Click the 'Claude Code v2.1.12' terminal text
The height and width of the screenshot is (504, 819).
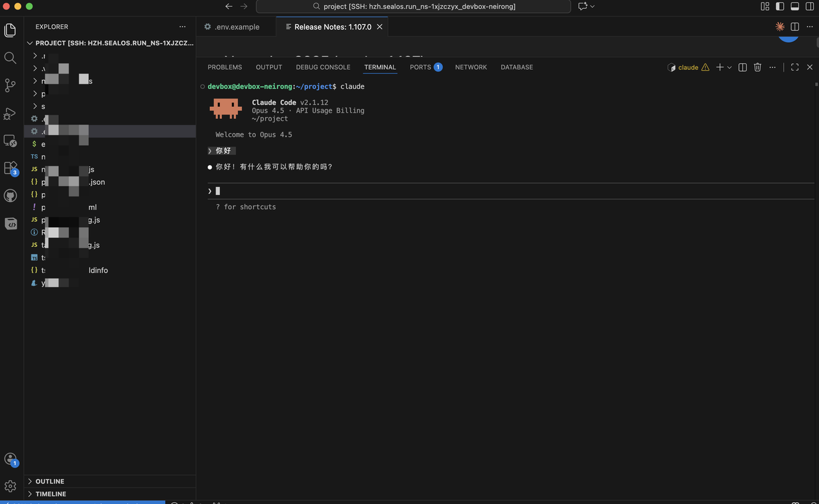pos(290,102)
